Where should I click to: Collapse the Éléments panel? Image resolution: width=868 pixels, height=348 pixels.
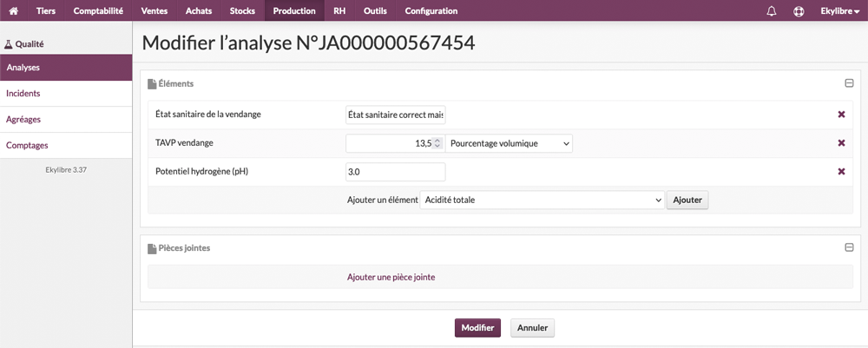(849, 83)
